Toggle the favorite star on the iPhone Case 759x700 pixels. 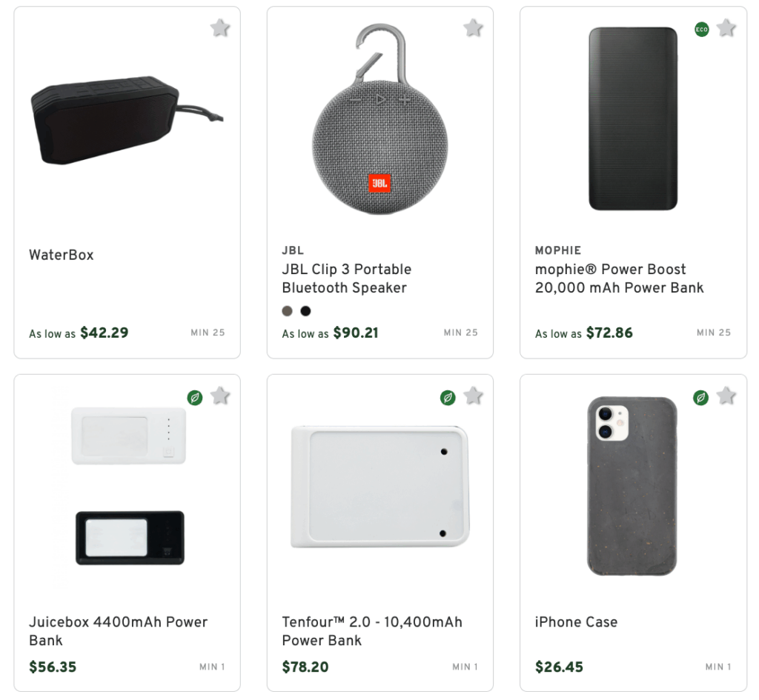726,396
